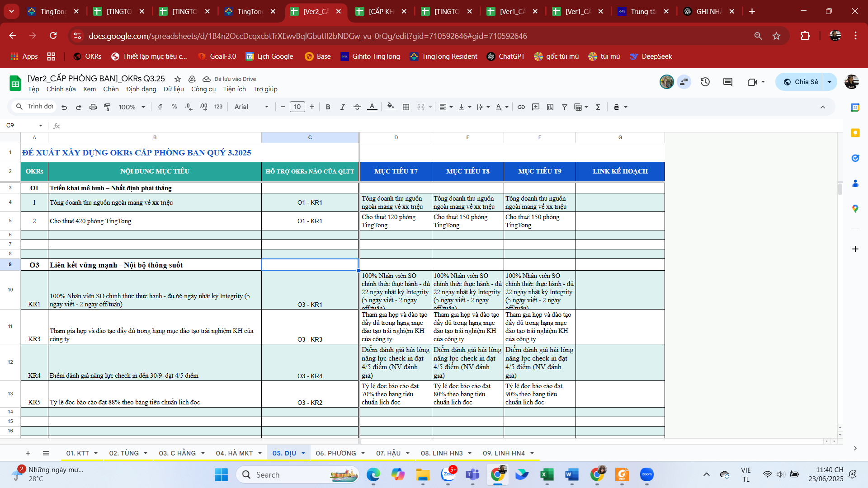
Task: Toggle italic formatting
Action: click(342, 107)
